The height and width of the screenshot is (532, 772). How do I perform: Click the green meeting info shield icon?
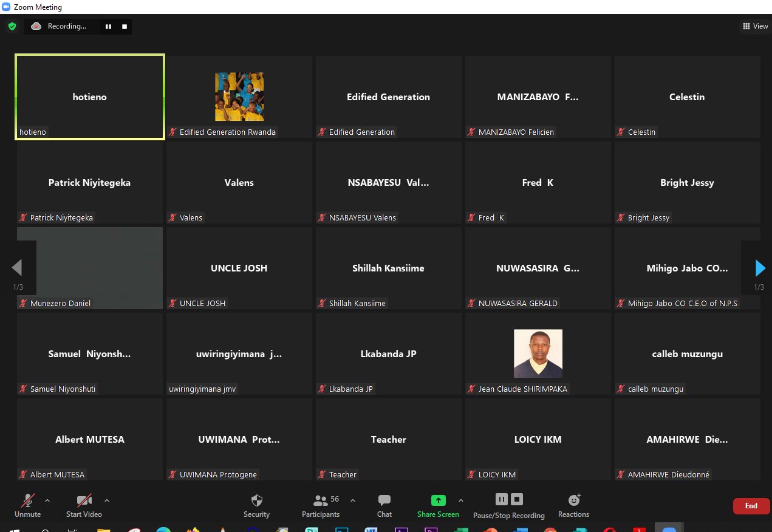tap(12, 26)
